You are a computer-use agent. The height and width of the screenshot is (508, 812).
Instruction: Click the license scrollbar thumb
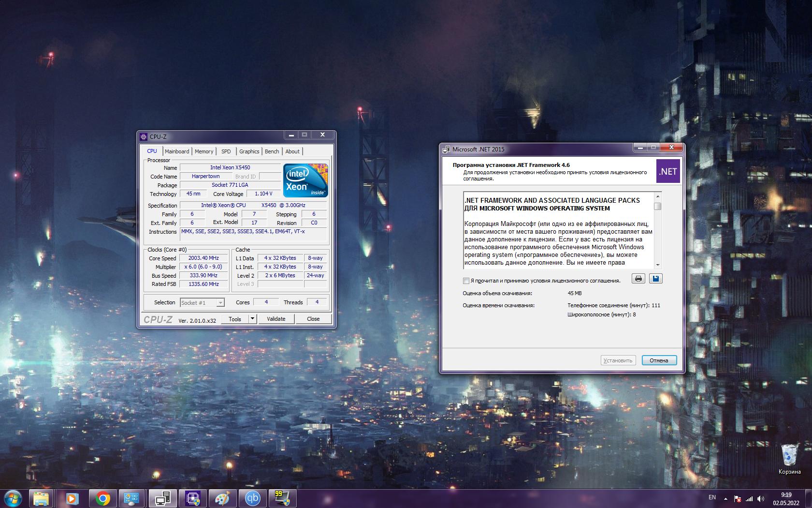(x=657, y=206)
